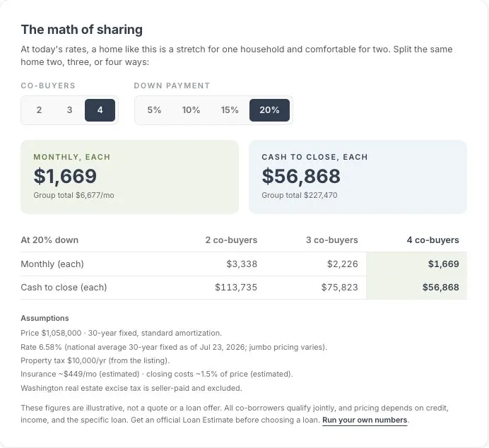The height and width of the screenshot is (448, 489).
Task: Click the Price $1,058,000 assumption line
Action: pos(121,333)
